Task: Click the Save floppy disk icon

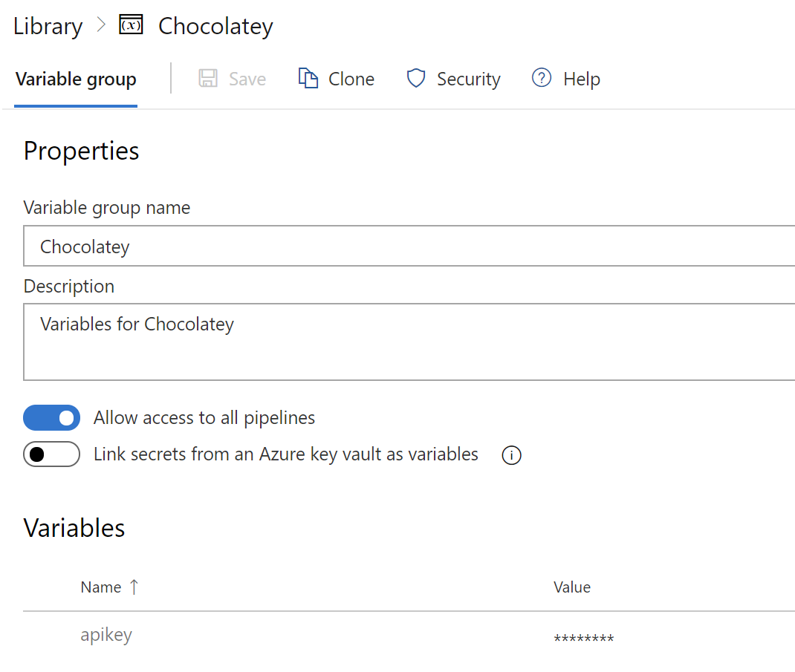Action: click(x=208, y=79)
